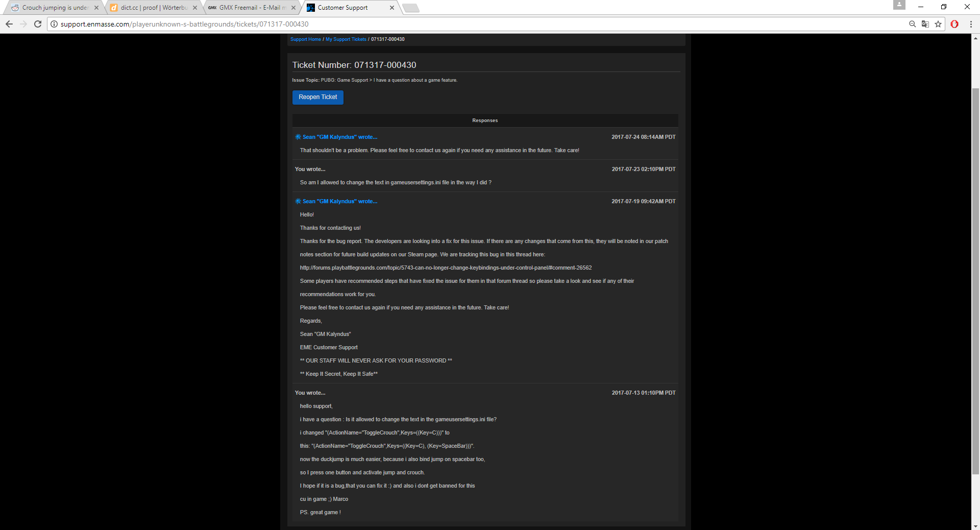Click the 2017-07-24 08:14AM PDT timestamp
Image resolution: width=980 pixels, height=530 pixels.
[643, 137]
